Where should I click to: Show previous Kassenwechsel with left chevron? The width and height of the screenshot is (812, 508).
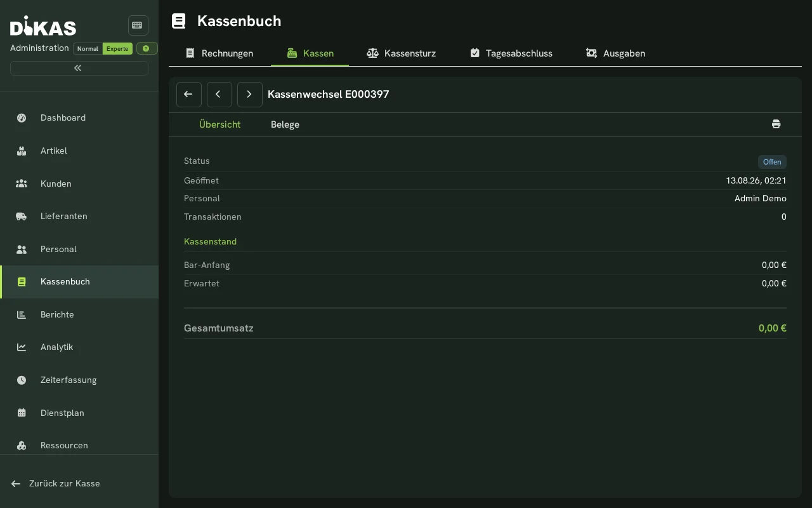click(x=219, y=94)
